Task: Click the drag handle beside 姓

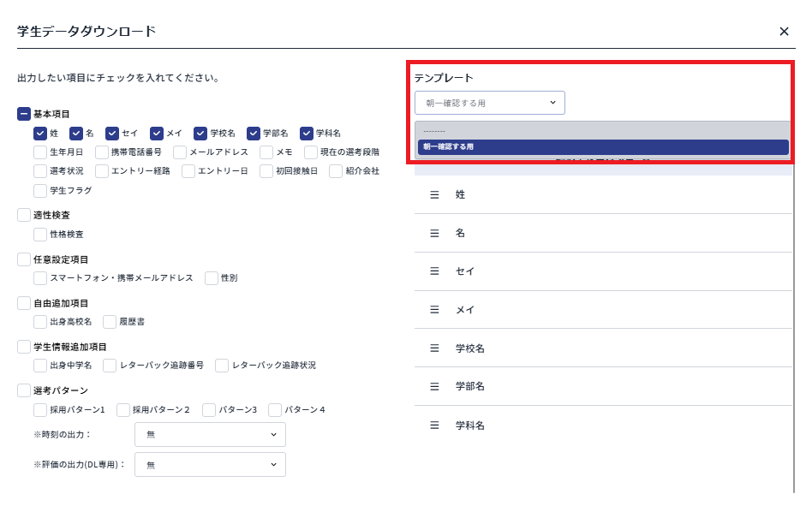Action: point(433,194)
